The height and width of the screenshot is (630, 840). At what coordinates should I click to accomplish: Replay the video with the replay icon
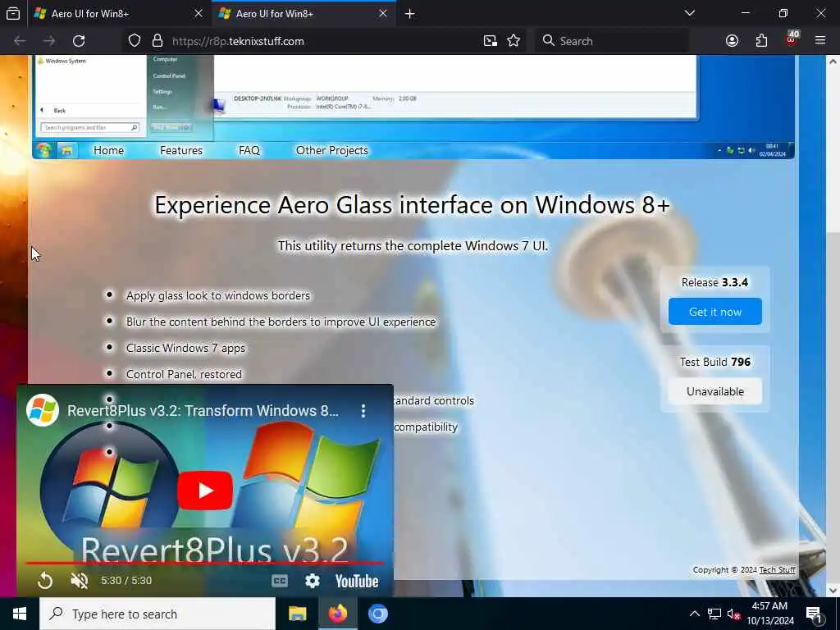tap(45, 581)
